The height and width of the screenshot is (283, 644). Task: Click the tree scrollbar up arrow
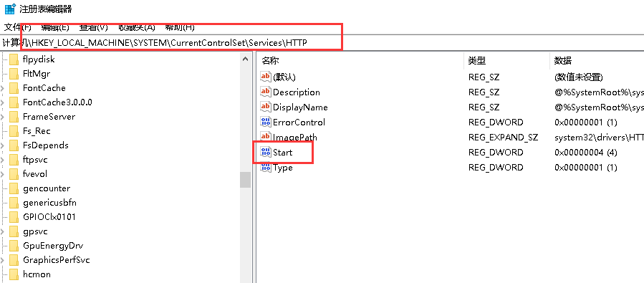click(245, 59)
